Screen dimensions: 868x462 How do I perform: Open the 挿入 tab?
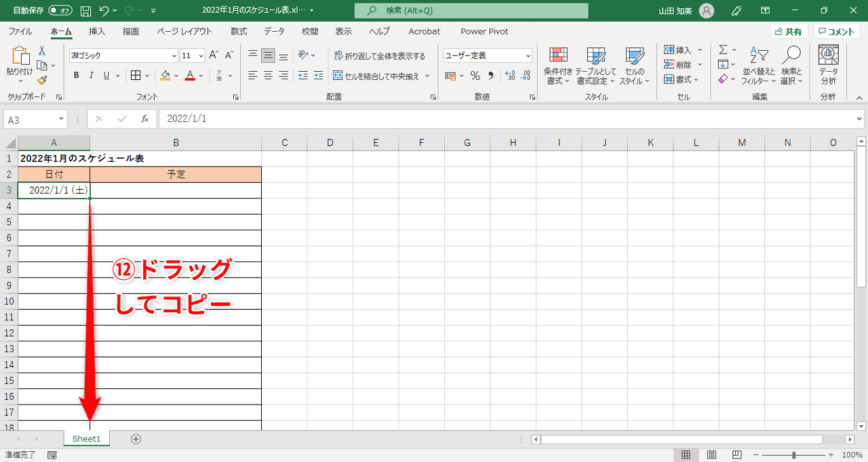[97, 31]
